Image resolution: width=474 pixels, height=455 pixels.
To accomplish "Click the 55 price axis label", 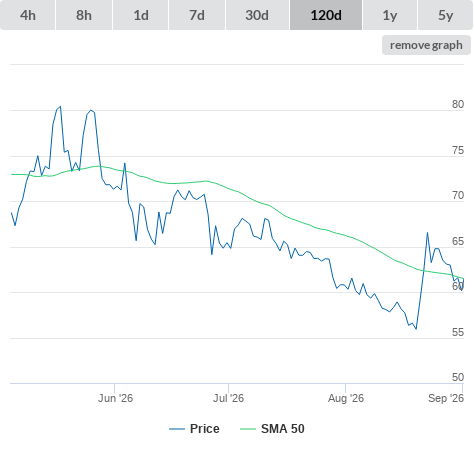I will [x=458, y=332].
